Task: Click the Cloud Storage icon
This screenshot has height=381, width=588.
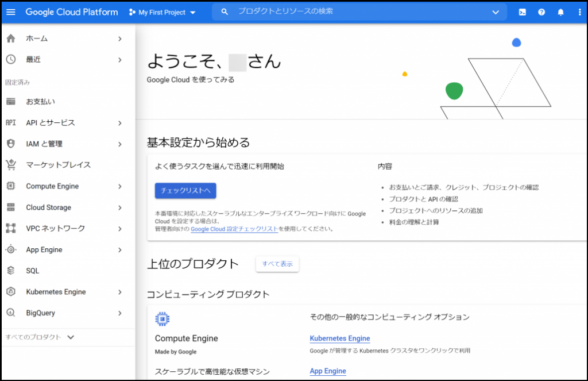Action: [x=11, y=207]
